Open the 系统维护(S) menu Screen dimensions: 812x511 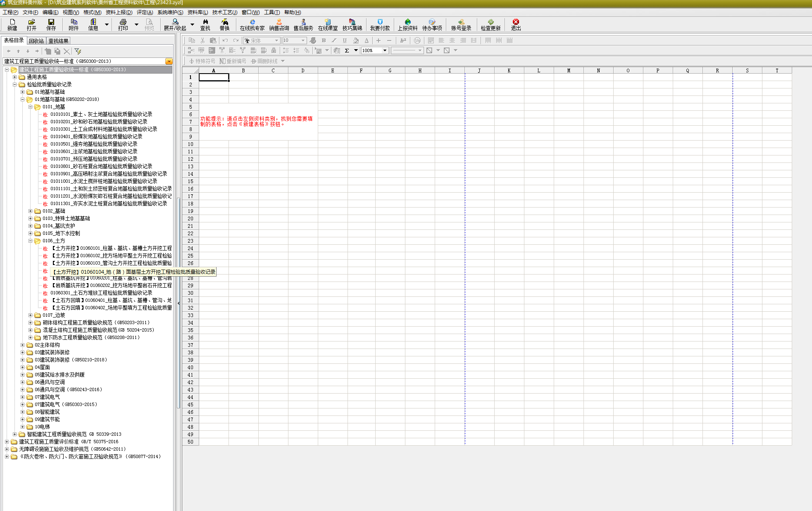click(x=170, y=12)
